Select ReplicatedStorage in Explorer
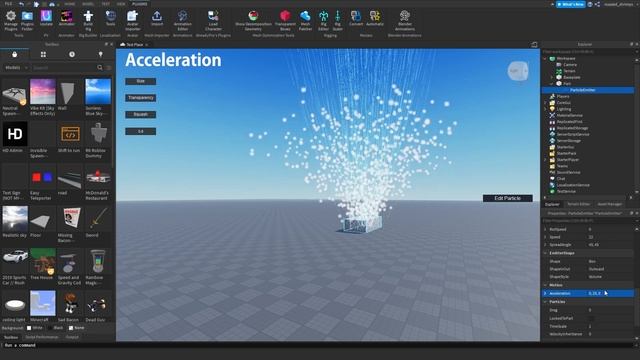The width and height of the screenshot is (640, 360). pos(572,128)
